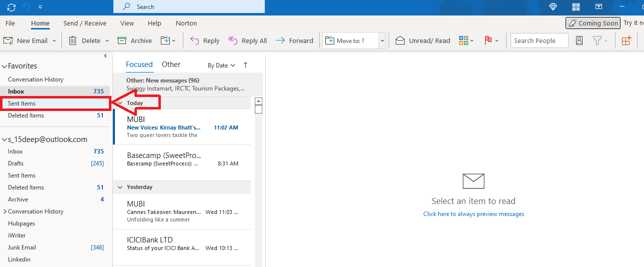The width and height of the screenshot is (644, 267).
Task: Click the Reply All button
Action: pos(247,41)
